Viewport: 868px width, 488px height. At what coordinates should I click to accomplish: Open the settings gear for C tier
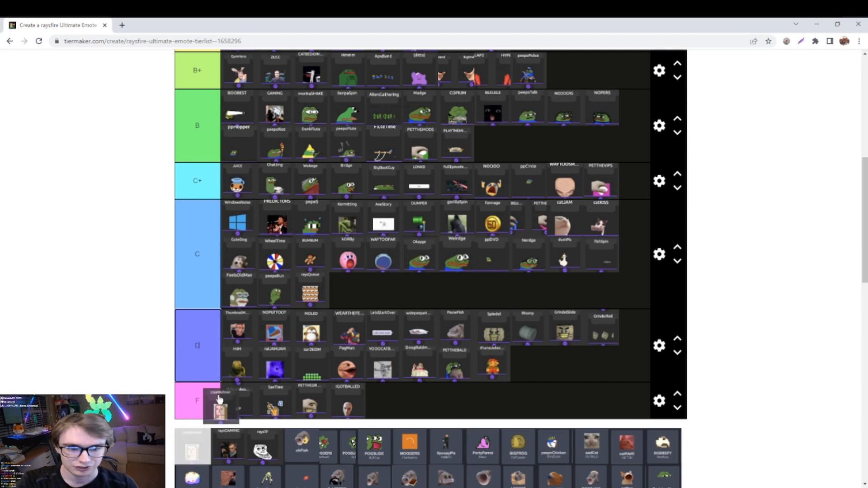tap(659, 254)
